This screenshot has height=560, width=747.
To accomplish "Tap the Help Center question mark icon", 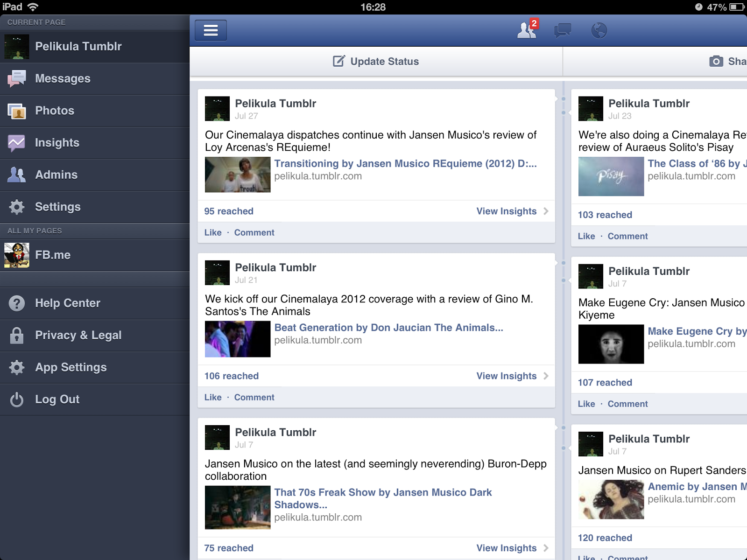I will (17, 303).
